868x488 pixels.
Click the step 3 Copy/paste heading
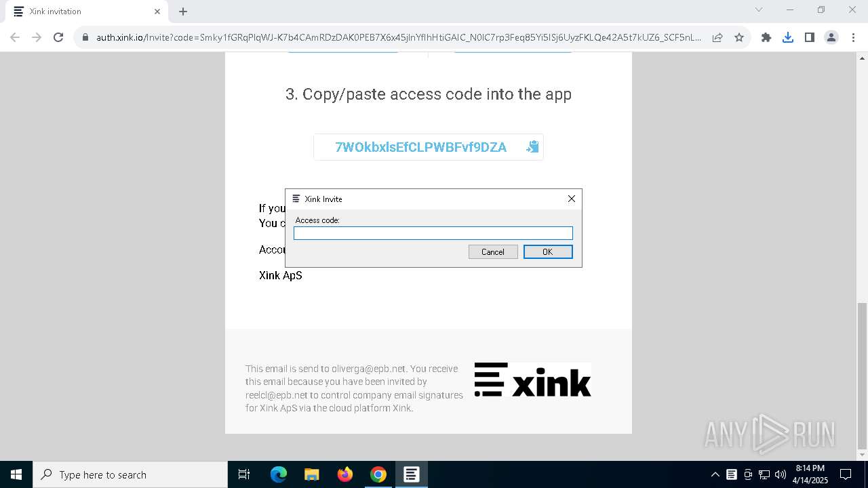tap(429, 94)
